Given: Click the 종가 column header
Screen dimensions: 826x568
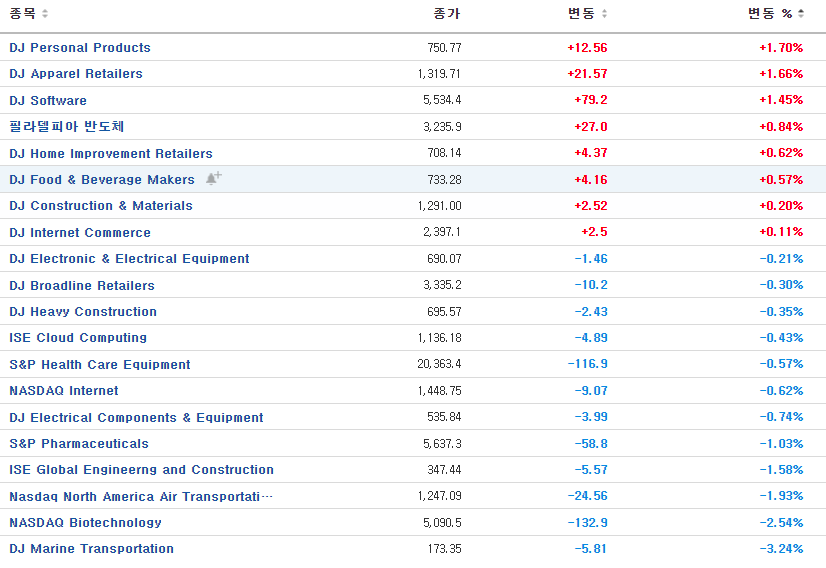Looking at the screenshot, I should click(x=447, y=14).
